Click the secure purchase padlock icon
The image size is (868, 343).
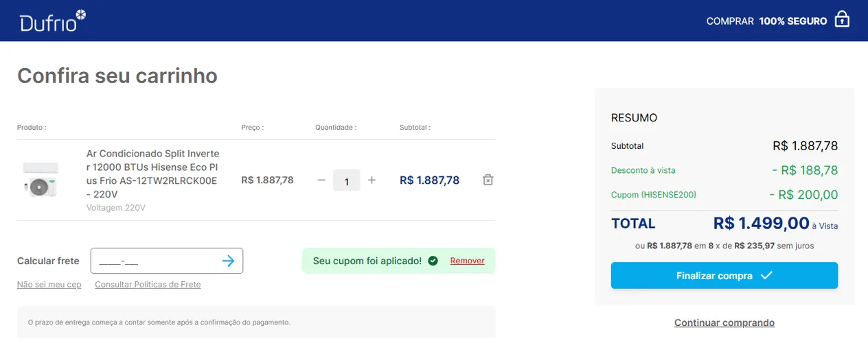(x=842, y=20)
